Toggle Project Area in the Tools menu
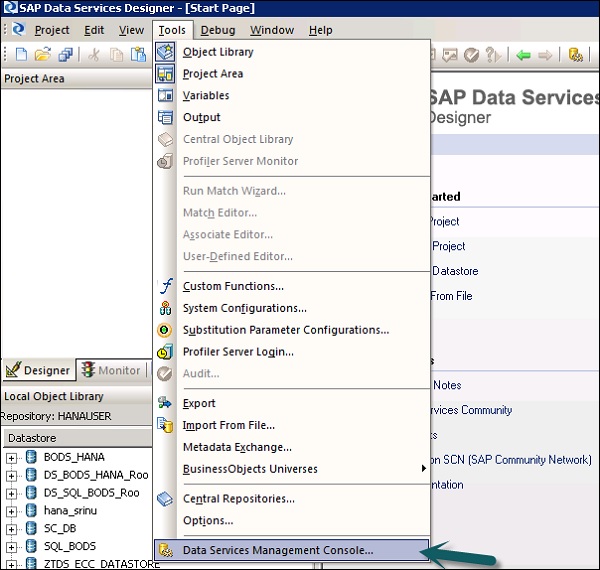Screen dimensions: 600x570 tap(212, 74)
